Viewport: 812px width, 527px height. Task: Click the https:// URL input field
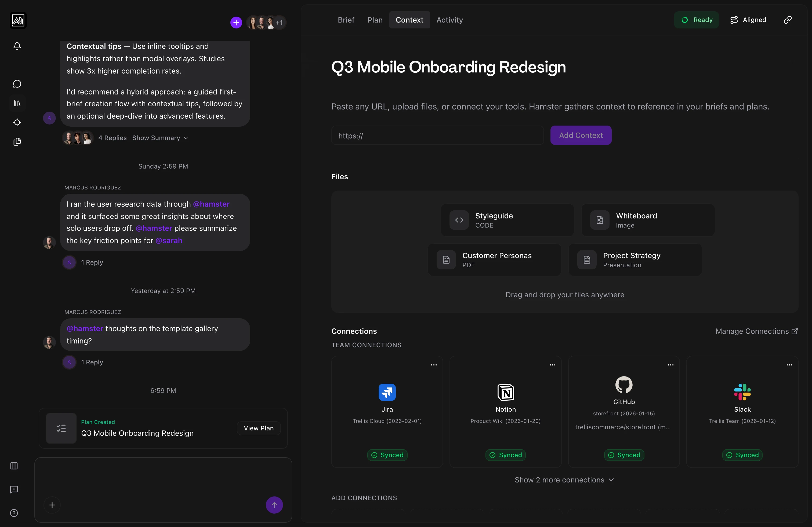coord(437,136)
